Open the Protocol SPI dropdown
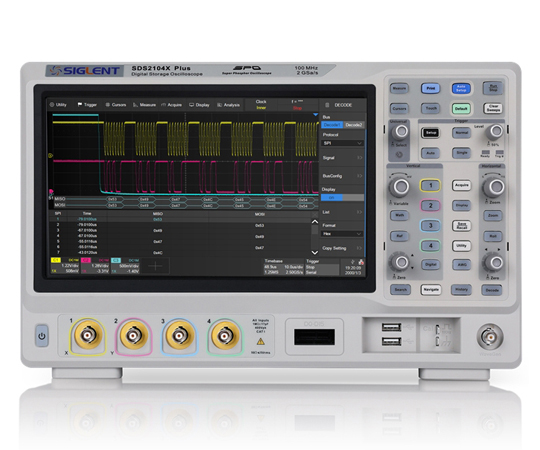The height and width of the screenshot is (450, 540). click(x=342, y=143)
